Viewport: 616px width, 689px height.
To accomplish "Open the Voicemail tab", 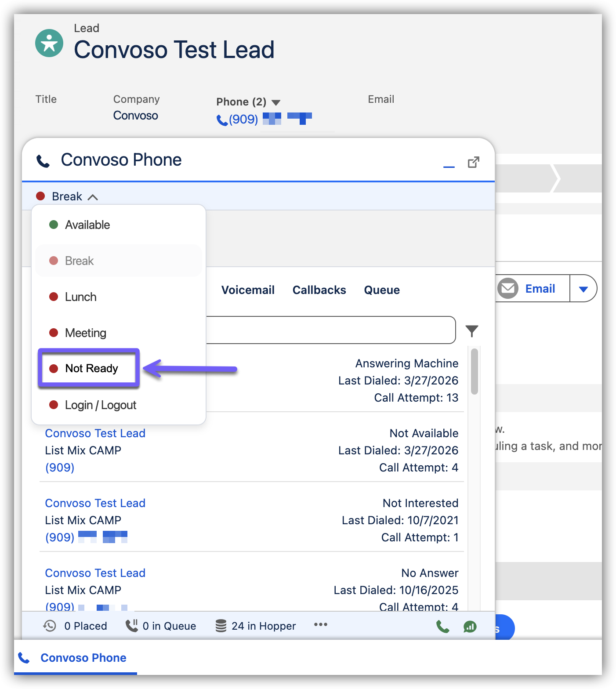I will 248,290.
